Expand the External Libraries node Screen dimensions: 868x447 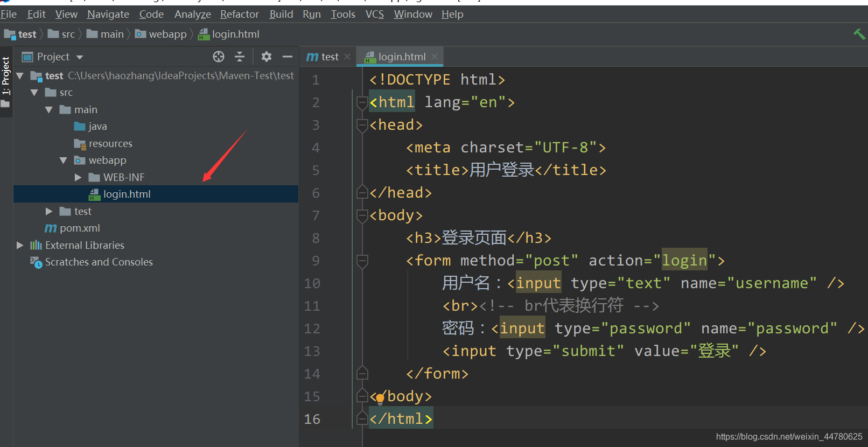(x=20, y=245)
